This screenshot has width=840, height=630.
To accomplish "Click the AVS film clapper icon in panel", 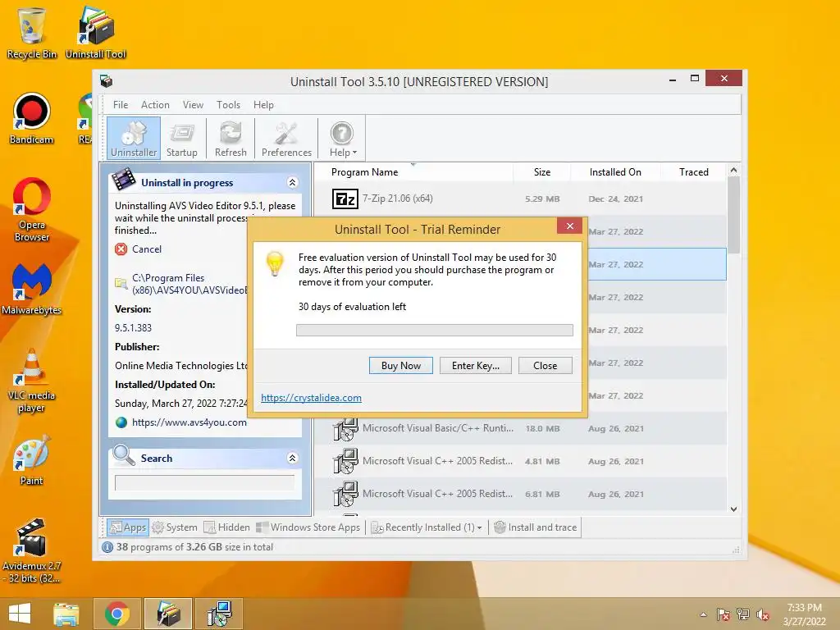I will tap(124, 180).
